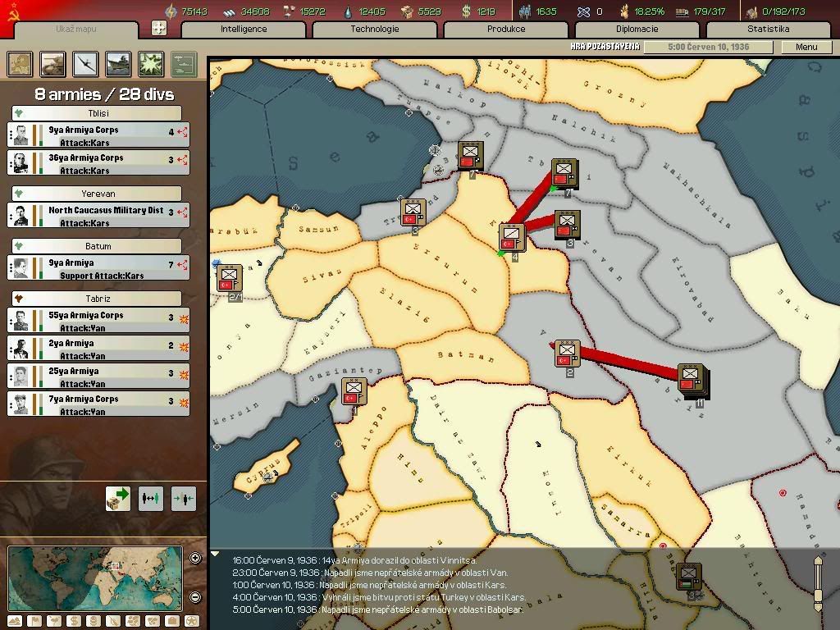Image resolution: width=840 pixels, height=630 pixels.
Task: Click the date 5:00 Červen 10, 1936
Action: [x=708, y=47]
